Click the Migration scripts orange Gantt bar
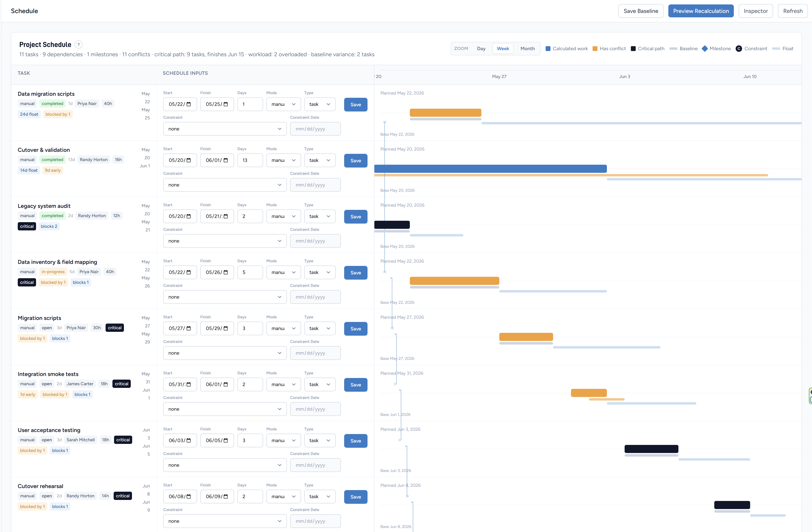The image size is (812, 532). click(526, 337)
